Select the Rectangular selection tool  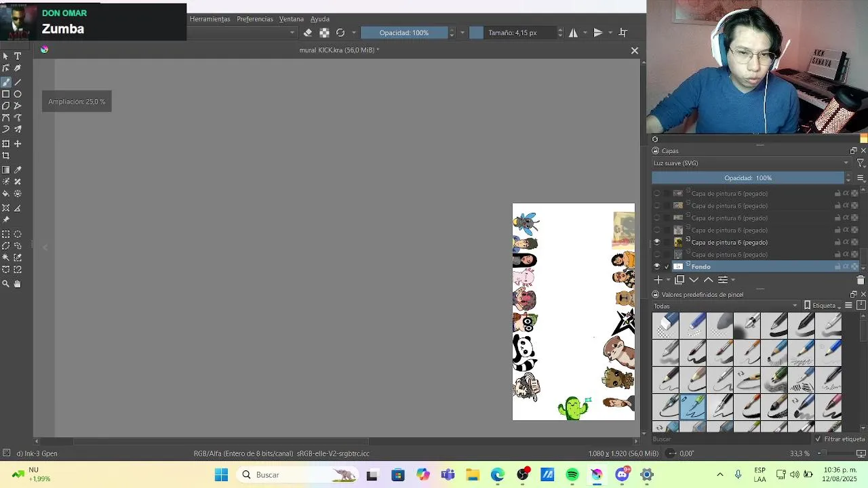(6, 234)
